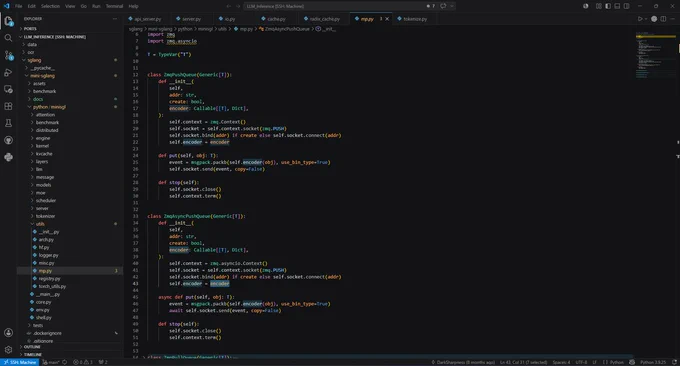Viewport: 680px width, 366px height.
Task: Click errors and warnings status indicator
Action: pos(83,362)
